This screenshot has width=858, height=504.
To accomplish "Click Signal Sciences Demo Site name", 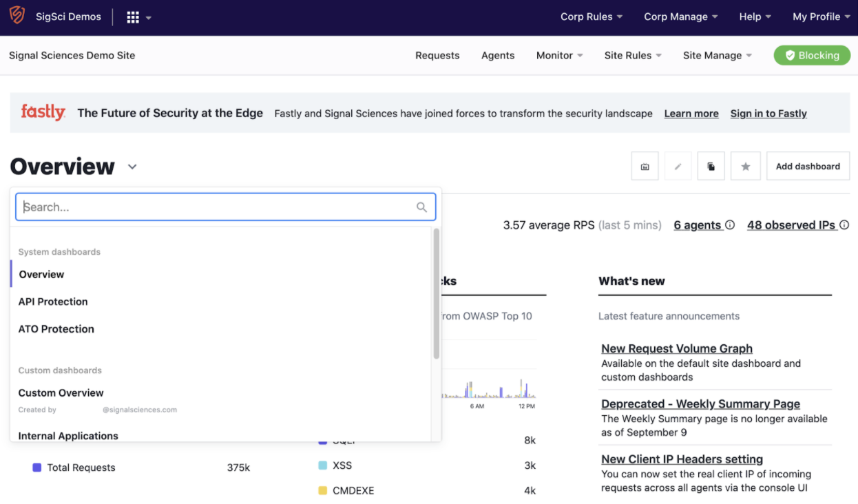I will click(x=72, y=56).
